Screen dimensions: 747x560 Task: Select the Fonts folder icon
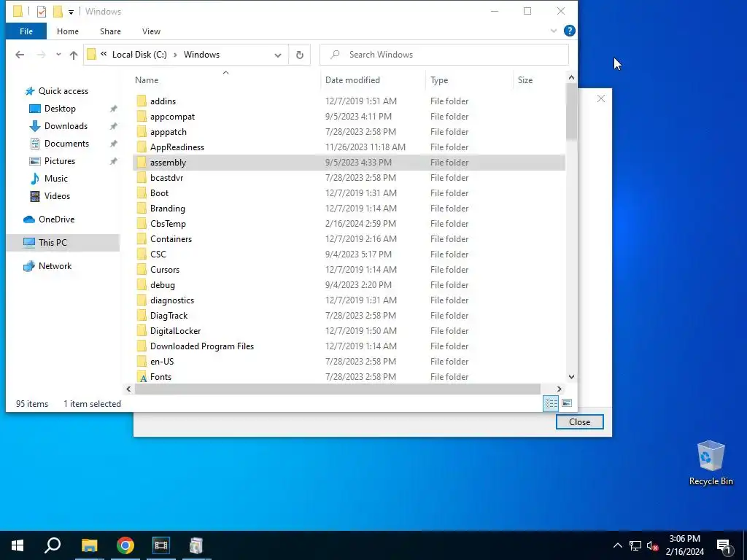pos(142,377)
